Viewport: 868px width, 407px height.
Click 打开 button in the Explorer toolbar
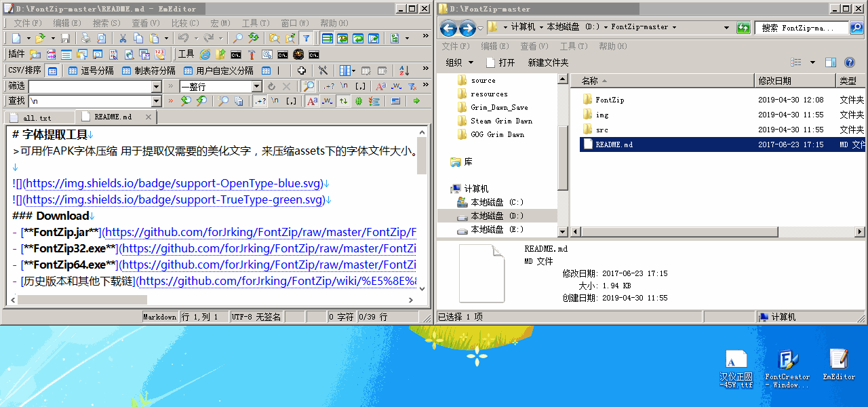(x=501, y=62)
